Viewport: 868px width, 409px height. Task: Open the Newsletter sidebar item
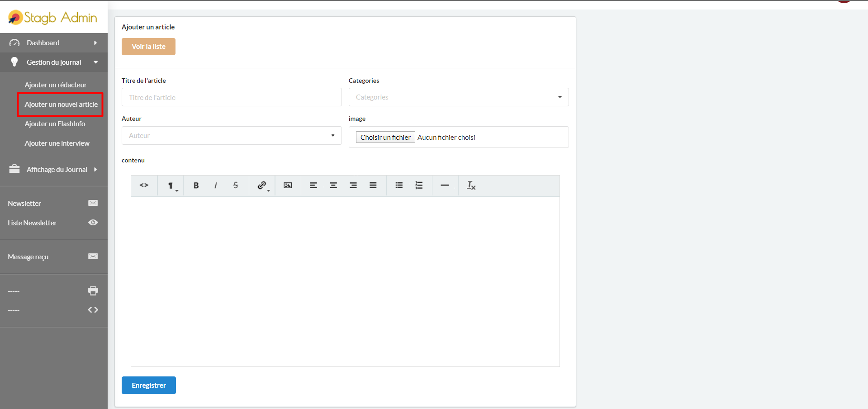tap(53, 204)
